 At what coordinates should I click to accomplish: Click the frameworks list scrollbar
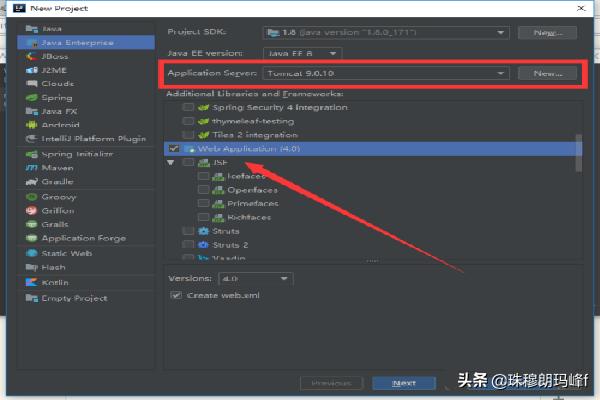pos(579,153)
